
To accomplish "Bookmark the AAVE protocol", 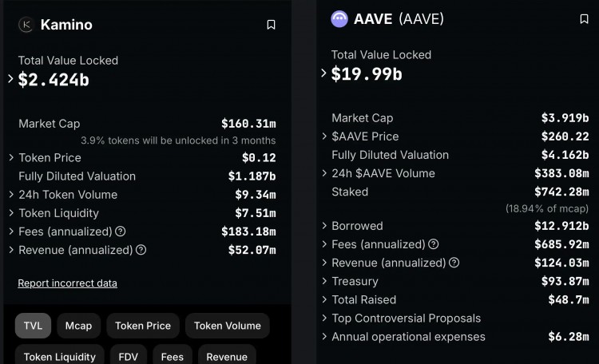I will 584,19.
